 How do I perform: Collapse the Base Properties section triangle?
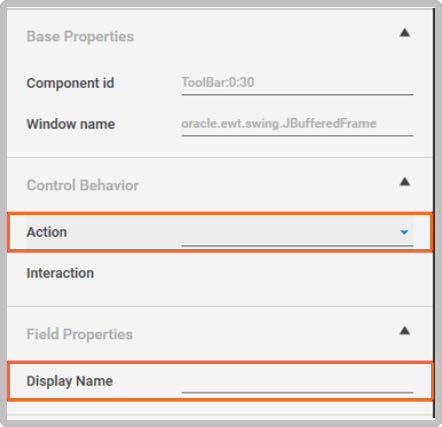pos(405,33)
